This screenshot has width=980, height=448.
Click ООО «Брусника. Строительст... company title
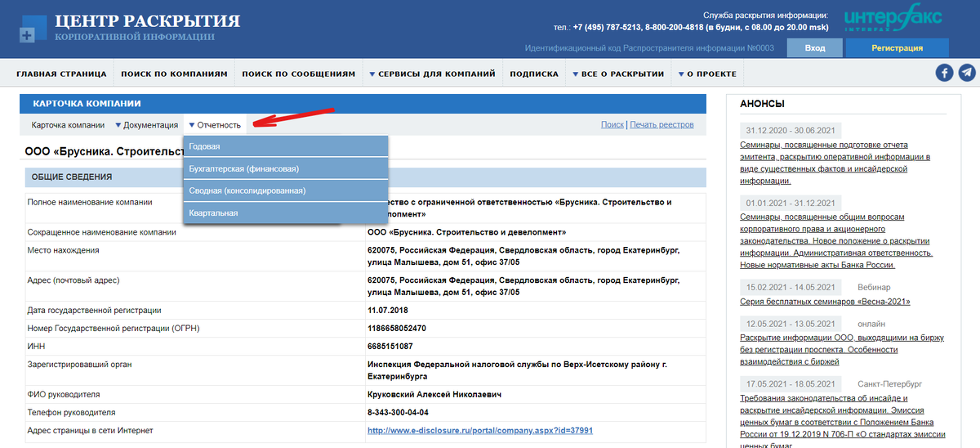click(x=105, y=151)
